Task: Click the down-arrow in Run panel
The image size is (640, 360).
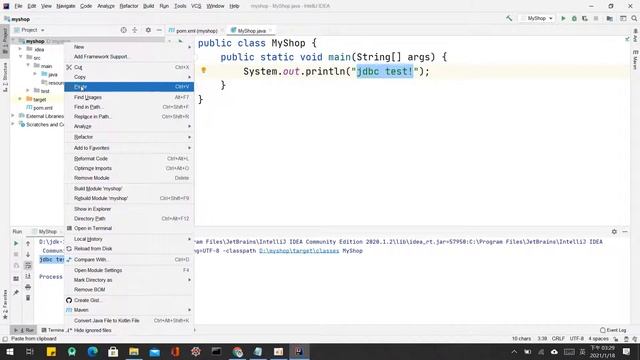Action: tap(28, 254)
